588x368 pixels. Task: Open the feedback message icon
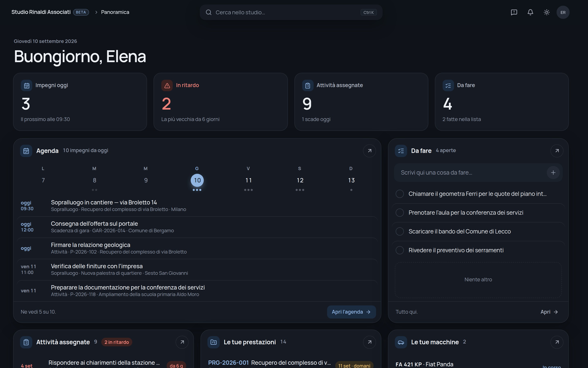coord(514,12)
